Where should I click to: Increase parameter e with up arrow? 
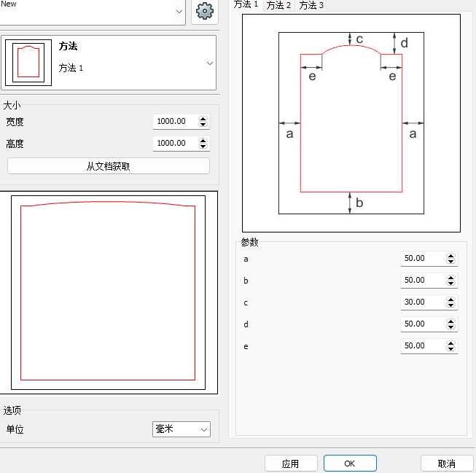point(451,343)
